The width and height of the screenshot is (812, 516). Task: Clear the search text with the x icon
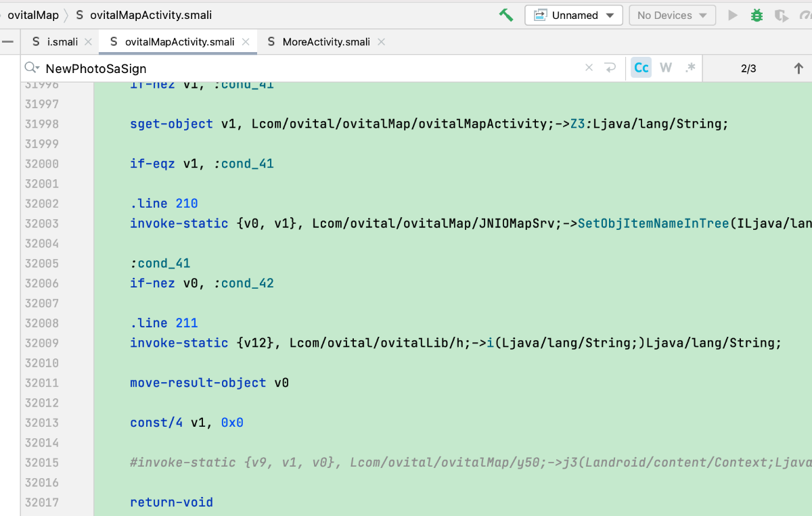point(589,68)
